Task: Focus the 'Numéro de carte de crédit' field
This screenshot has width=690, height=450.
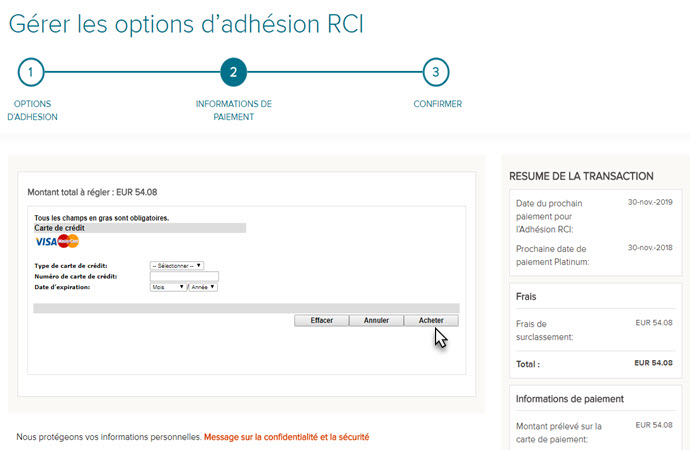Action: click(x=183, y=276)
